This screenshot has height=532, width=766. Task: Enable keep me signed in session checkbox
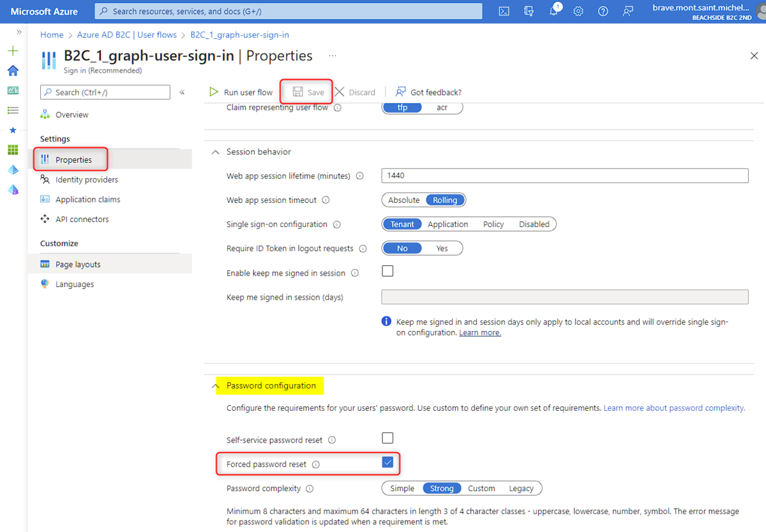(x=387, y=270)
